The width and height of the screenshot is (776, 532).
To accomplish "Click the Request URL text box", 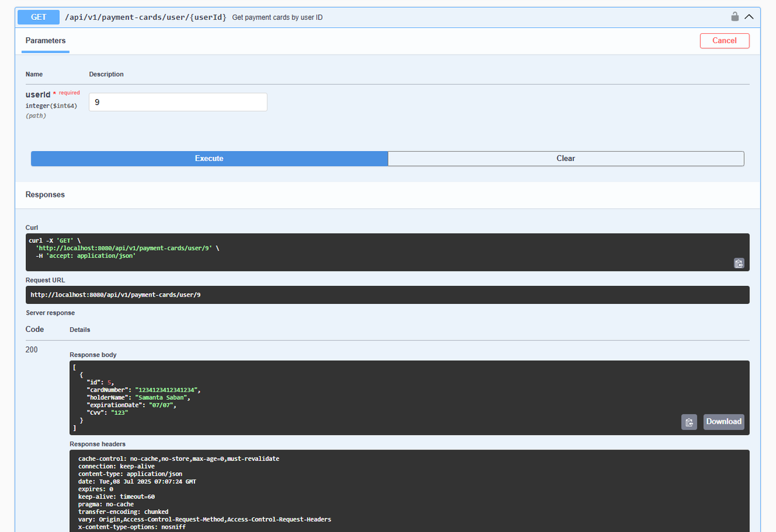I will (387, 295).
